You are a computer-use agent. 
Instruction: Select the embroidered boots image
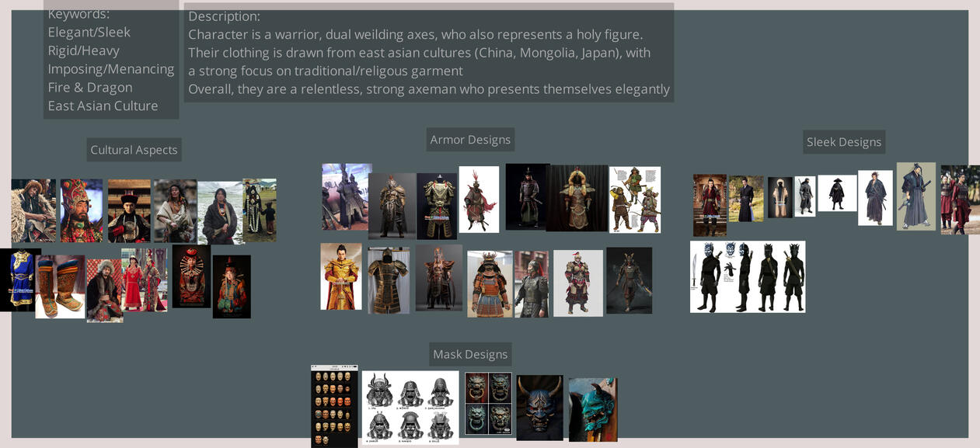60,287
